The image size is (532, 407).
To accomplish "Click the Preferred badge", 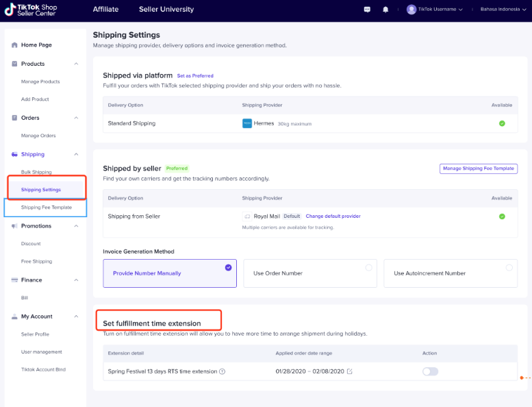I will (177, 169).
